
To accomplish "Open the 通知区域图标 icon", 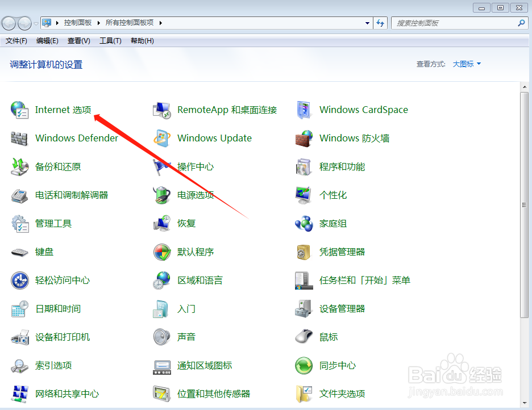I will tap(162, 367).
